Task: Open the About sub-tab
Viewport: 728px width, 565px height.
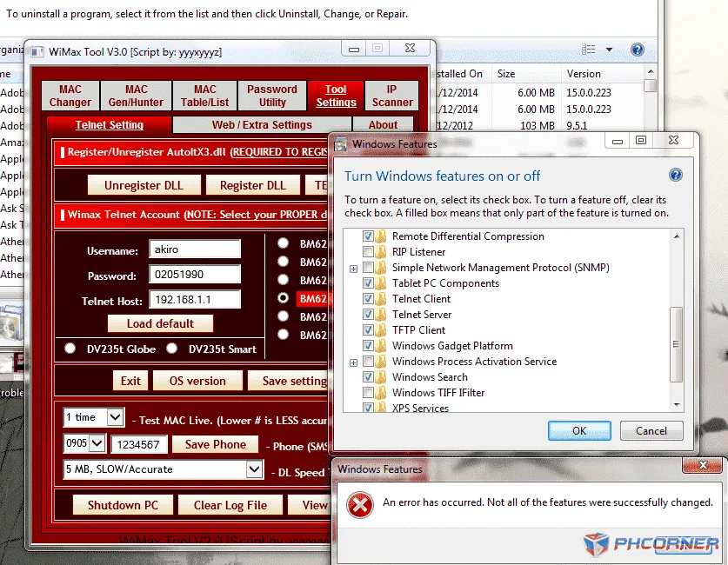Action: pyautogui.click(x=383, y=125)
